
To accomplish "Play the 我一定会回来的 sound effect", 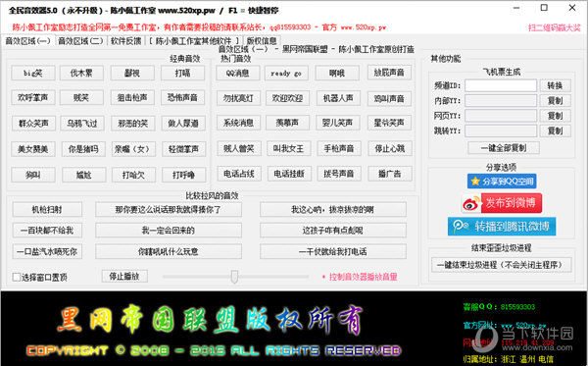I will tap(169, 231).
